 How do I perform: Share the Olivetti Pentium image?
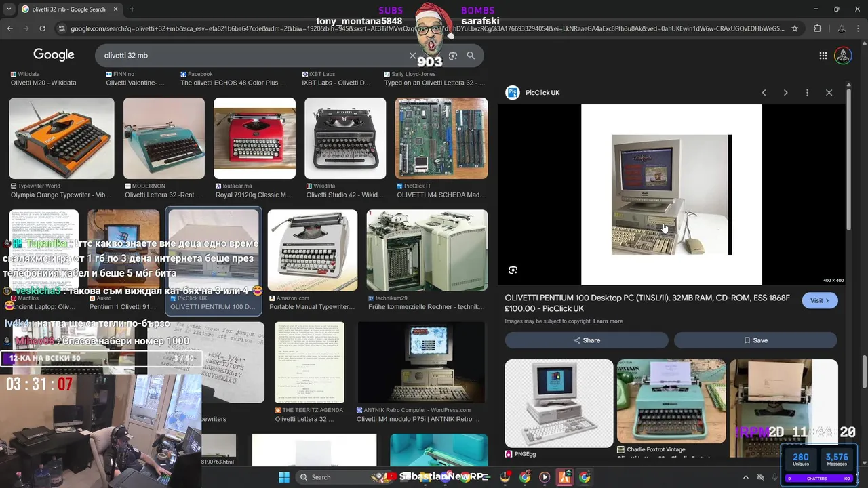click(x=587, y=340)
